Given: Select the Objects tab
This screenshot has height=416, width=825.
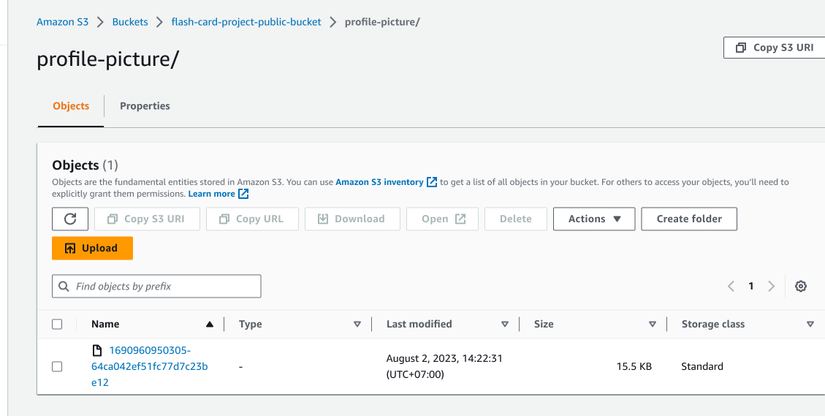Looking at the screenshot, I should pyautogui.click(x=71, y=106).
